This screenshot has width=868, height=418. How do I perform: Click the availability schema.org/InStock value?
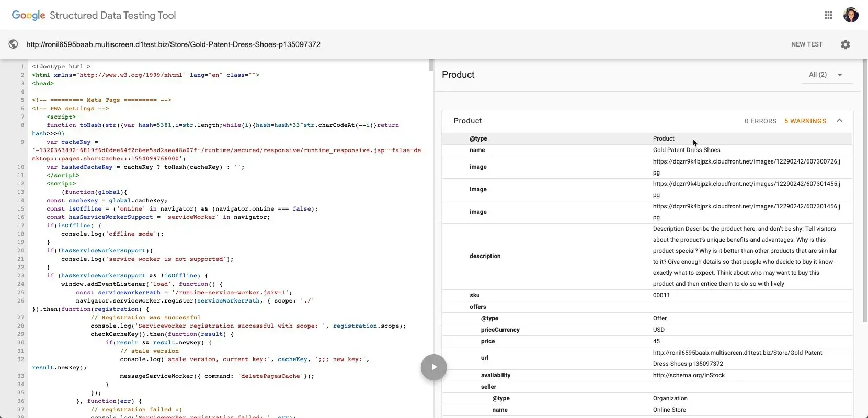pyautogui.click(x=689, y=375)
